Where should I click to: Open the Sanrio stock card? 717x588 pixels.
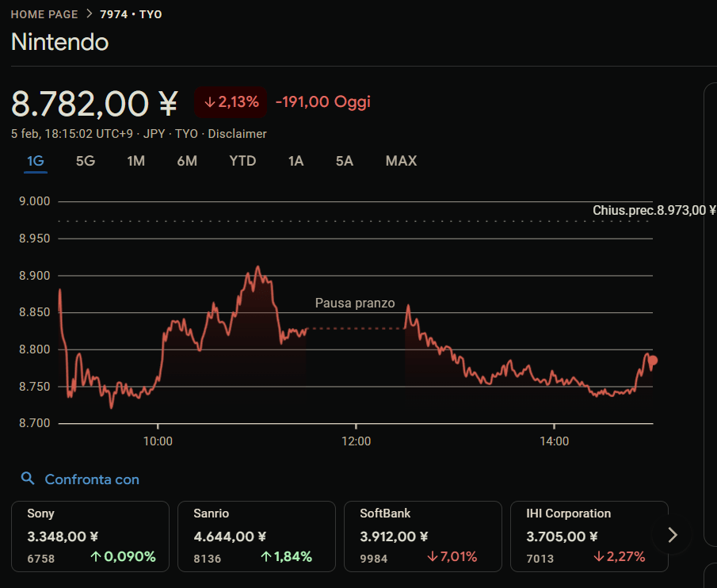coord(257,536)
